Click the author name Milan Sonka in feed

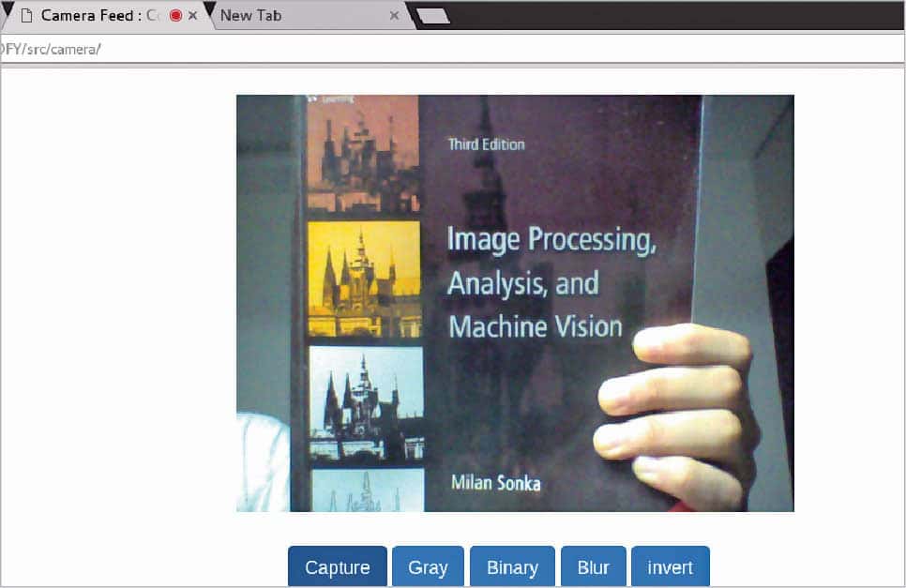(x=495, y=483)
